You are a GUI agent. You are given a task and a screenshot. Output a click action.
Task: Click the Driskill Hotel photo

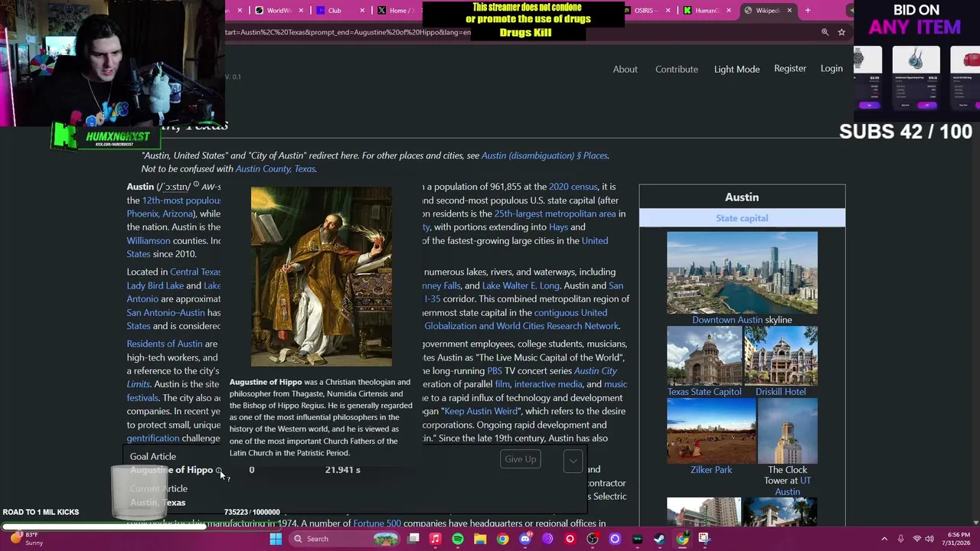pyautogui.click(x=781, y=356)
